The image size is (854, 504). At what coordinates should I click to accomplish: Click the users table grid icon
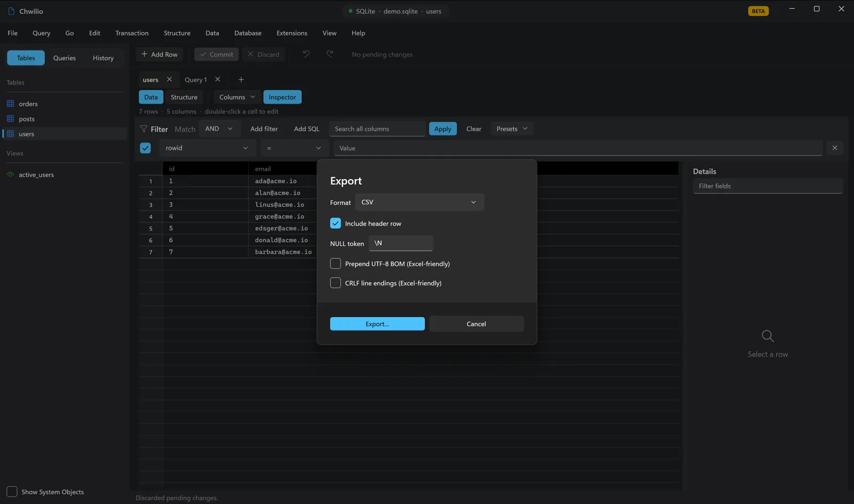(10, 133)
